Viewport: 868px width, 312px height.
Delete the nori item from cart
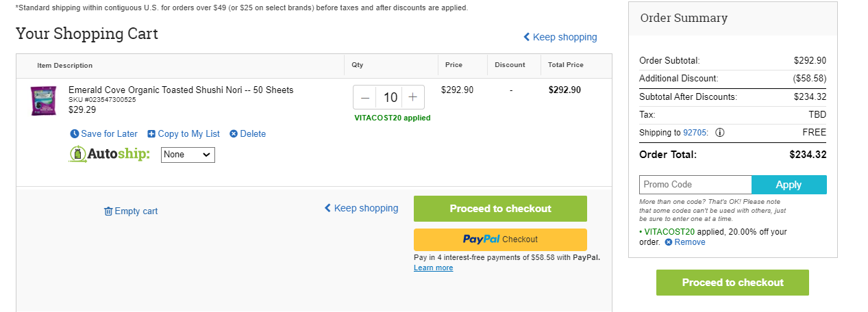[248, 134]
